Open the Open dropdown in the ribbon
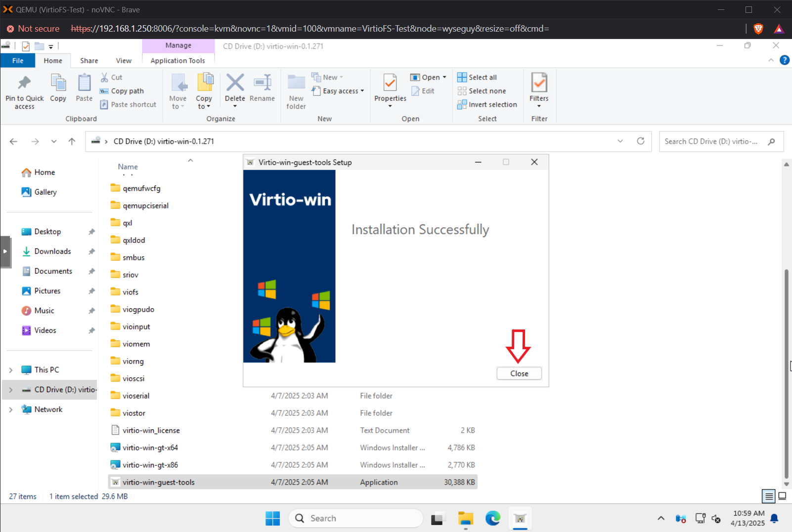 (x=428, y=77)
